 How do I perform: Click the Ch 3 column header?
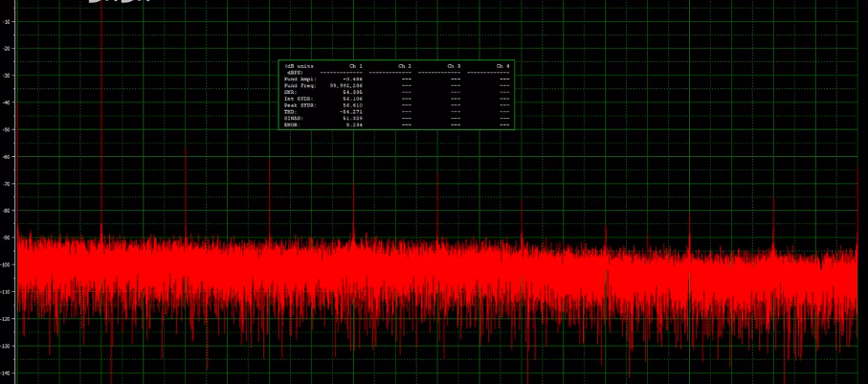[454, 66]
